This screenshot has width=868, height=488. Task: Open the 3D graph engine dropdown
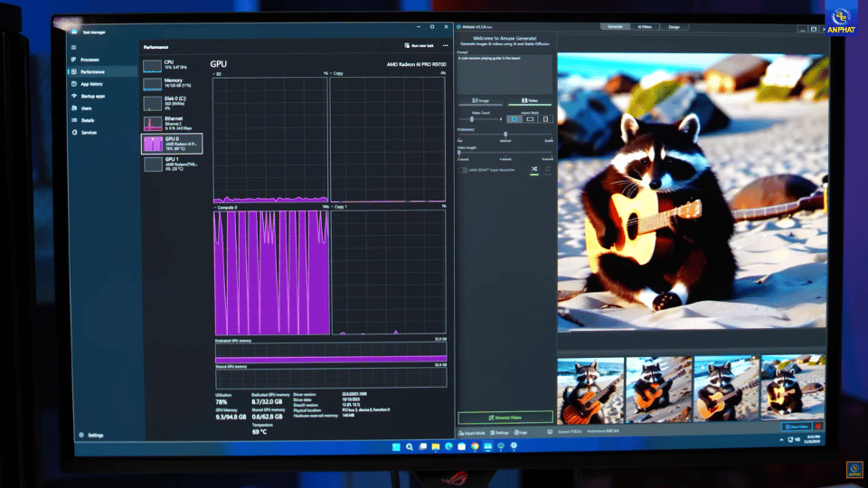217,73
